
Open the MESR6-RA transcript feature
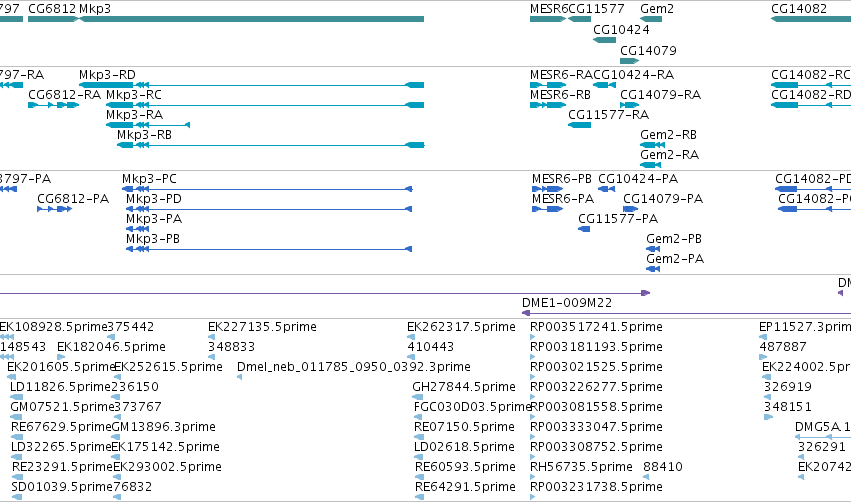click(x=548, y=85)
